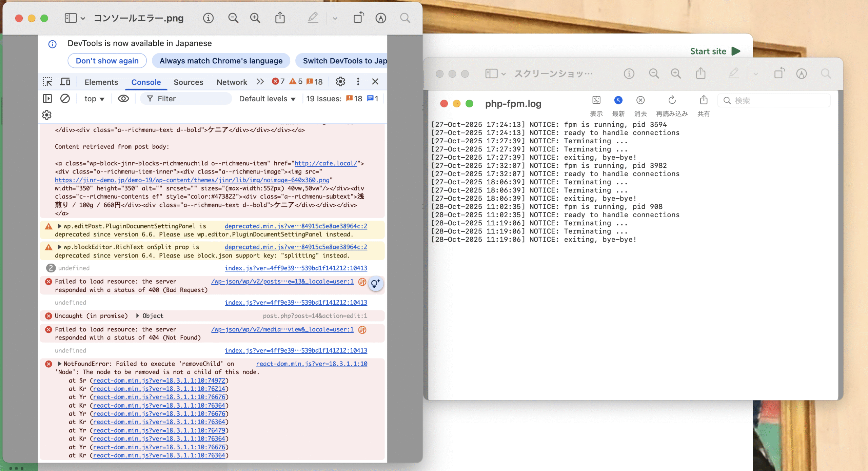868x471 pixels.
Task: Click the 再読み込み reload icon in php-fpm.log
Action: [x=672, y=100]
